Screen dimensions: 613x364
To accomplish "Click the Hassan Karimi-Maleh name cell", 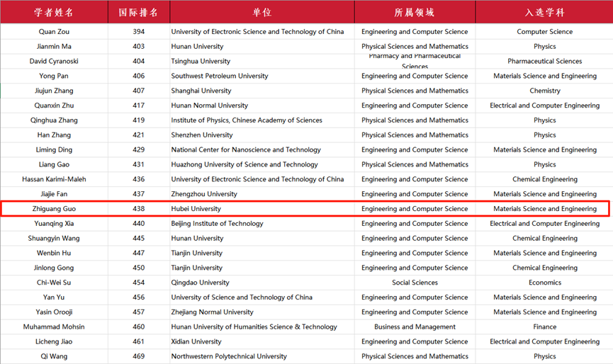I will pyautogui.click(x=54, y=179).
